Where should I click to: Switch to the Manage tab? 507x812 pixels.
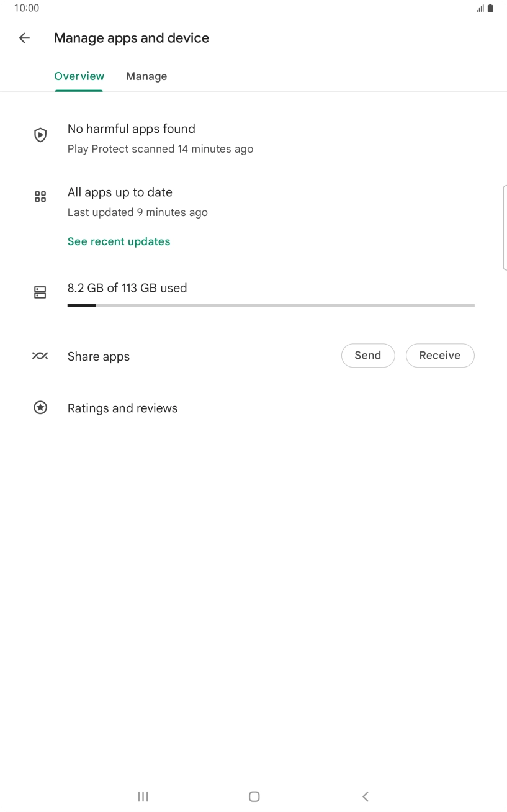146,76
